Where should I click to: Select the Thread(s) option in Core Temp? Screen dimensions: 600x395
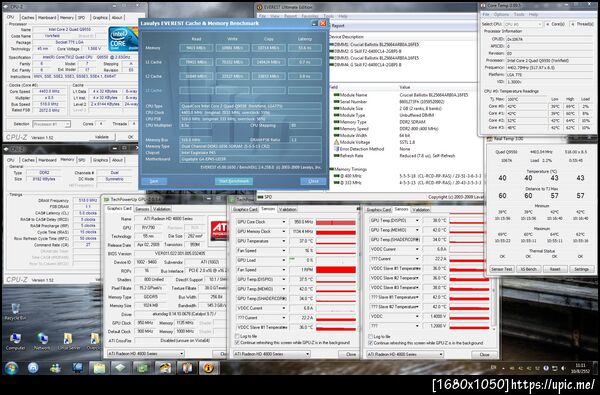click(582, 24)
